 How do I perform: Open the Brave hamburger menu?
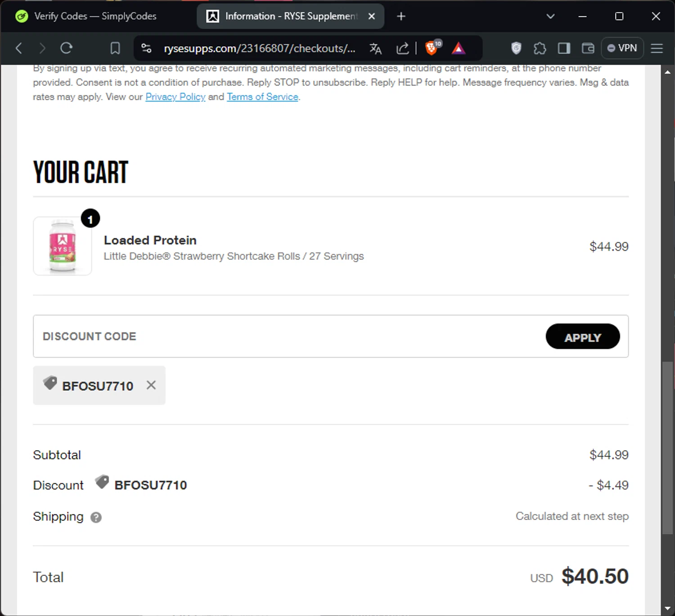tap(657, 48)
